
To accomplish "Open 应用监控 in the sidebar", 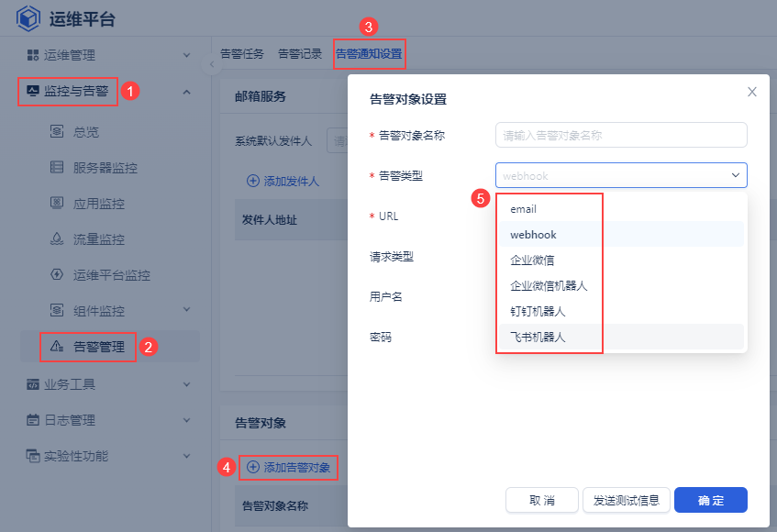I will click(x=98, y=204).
